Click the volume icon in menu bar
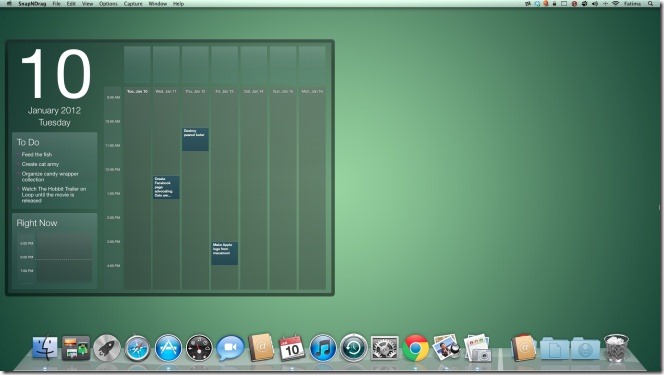The height and width of the screenshot is (375, 664). point(595,3)
